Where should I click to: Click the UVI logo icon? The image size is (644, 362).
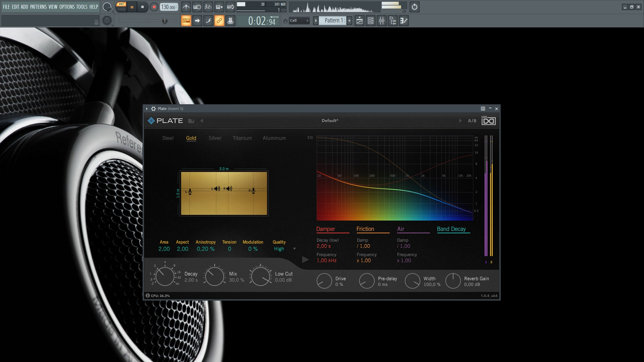tap(489, 121)
